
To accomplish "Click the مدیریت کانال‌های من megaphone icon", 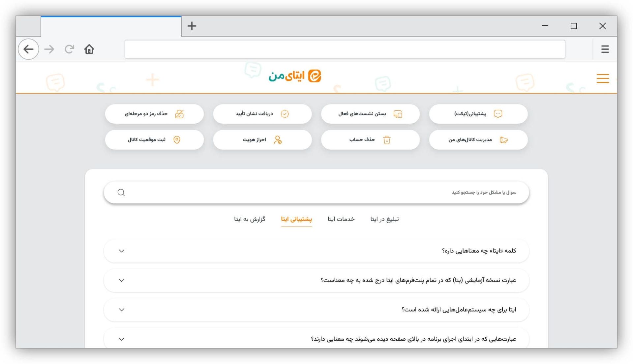I will point(504,140).
